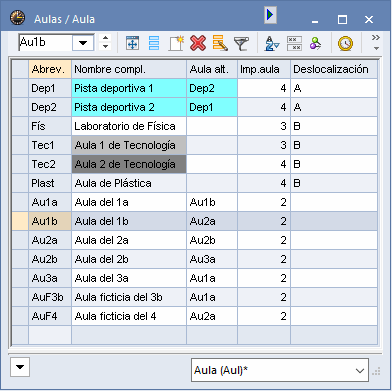Click the A-Z sort icon
This screenshot has height=391, width=392.
pyautogui.click(x=272, y=43)
